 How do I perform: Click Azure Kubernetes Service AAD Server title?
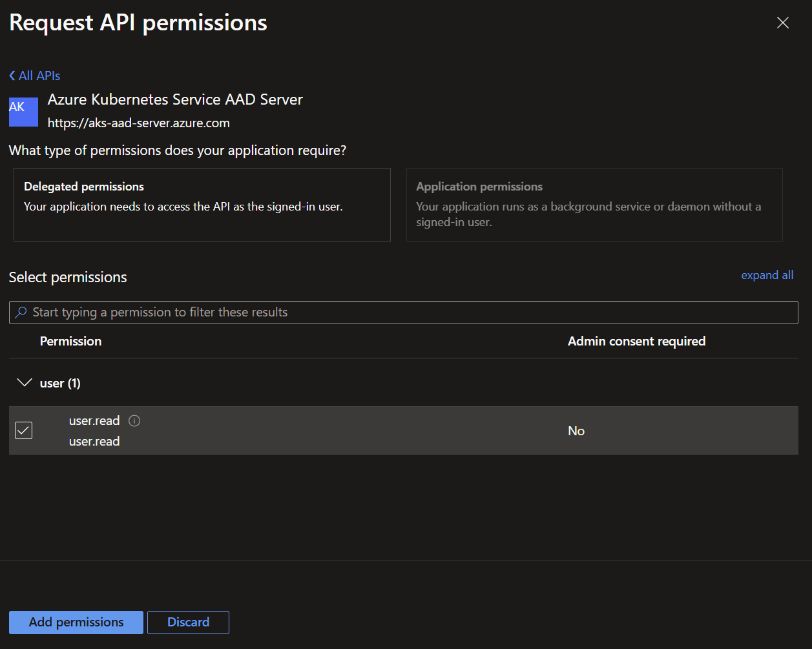click(x=175, y=99)
